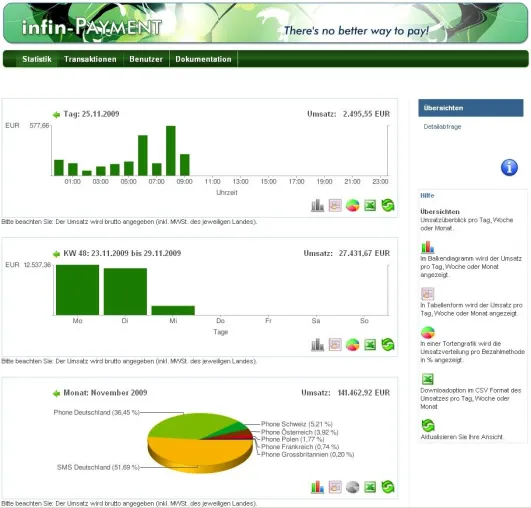
Task: Show table view for daily panel
Action: click(335, 205)
